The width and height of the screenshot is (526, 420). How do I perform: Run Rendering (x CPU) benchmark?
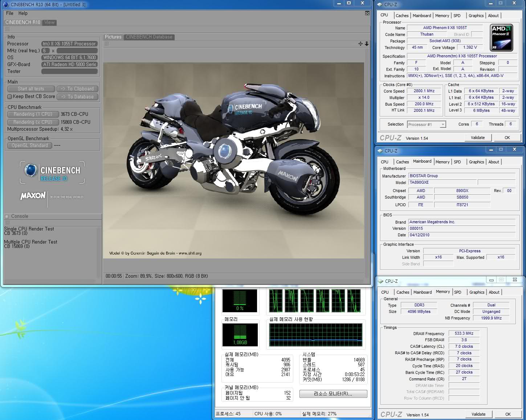33,122
